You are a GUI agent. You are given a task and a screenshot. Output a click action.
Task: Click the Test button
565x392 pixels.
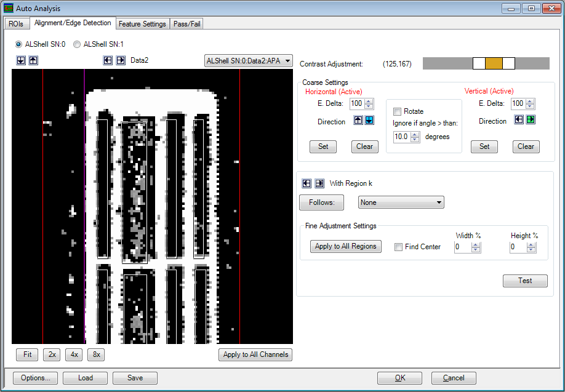pos(524,281)
